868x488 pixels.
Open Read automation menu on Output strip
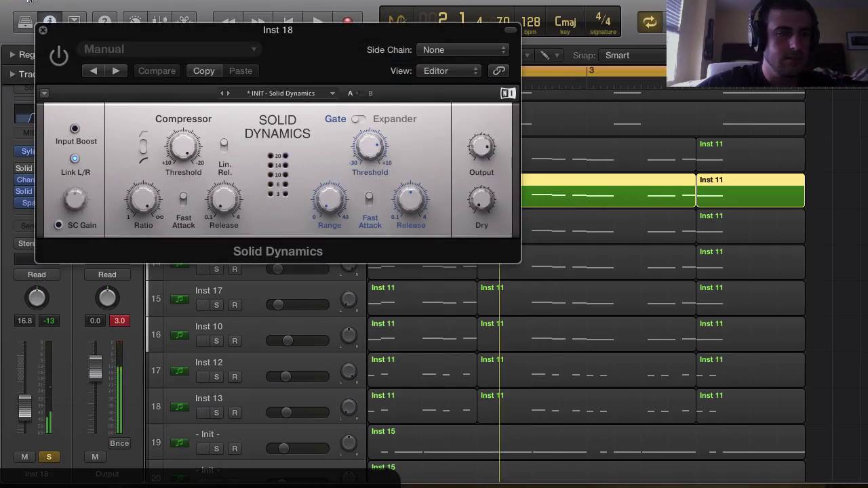pyautogui.click(x=107, y=274)
